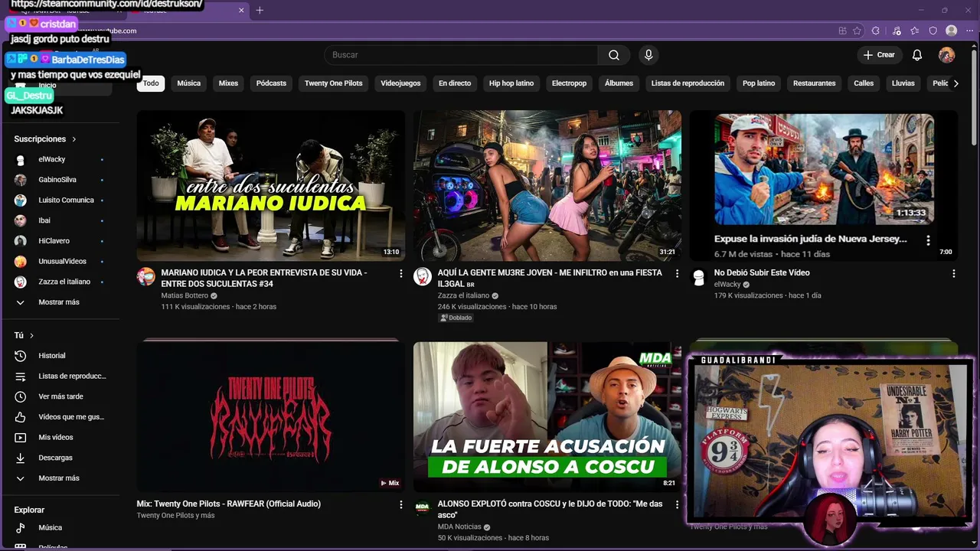Select the Twenty One Pilots filter chip
This screenshot has height=551, width=980.
pos(334,83)
